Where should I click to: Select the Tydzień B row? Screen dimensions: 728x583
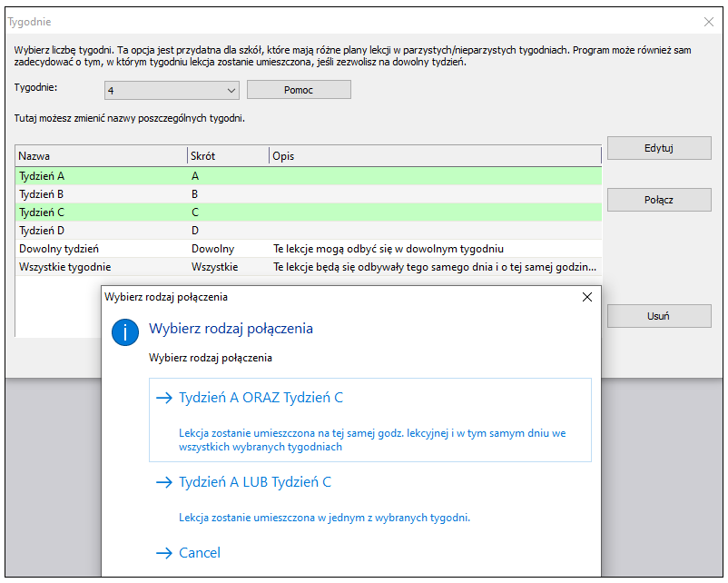click(x=309, y=194)
